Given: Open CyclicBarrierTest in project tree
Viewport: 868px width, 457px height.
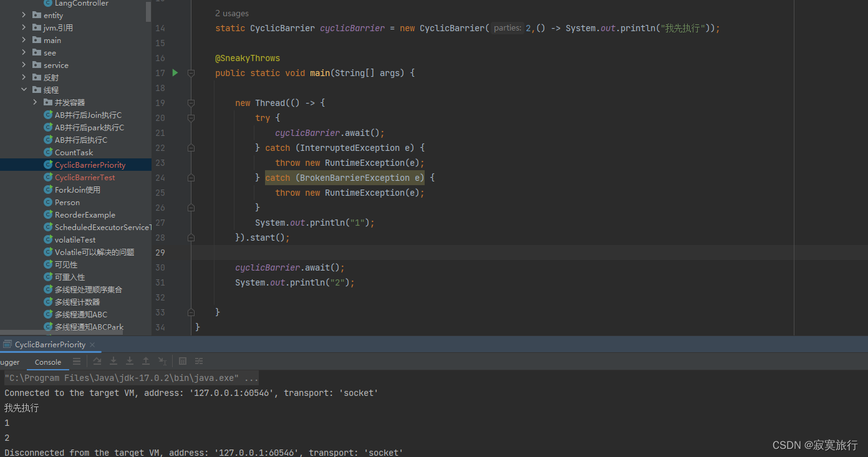Looking at the screenshot, I should point(85,177).
